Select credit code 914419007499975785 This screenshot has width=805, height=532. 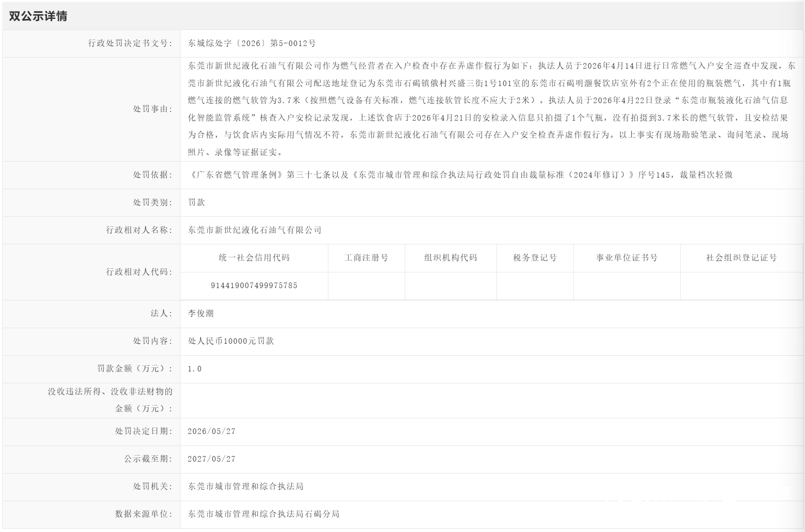tap(254, 286)
